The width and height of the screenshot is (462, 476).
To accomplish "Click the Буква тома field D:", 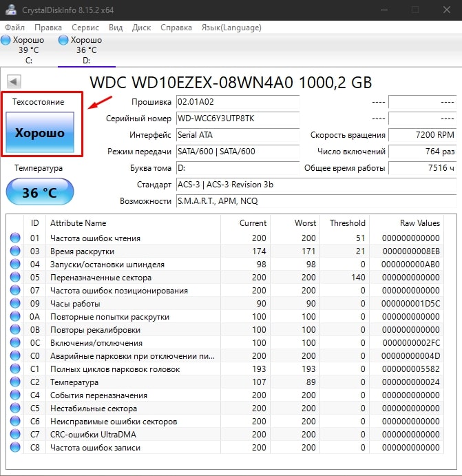I will (238, 168).
